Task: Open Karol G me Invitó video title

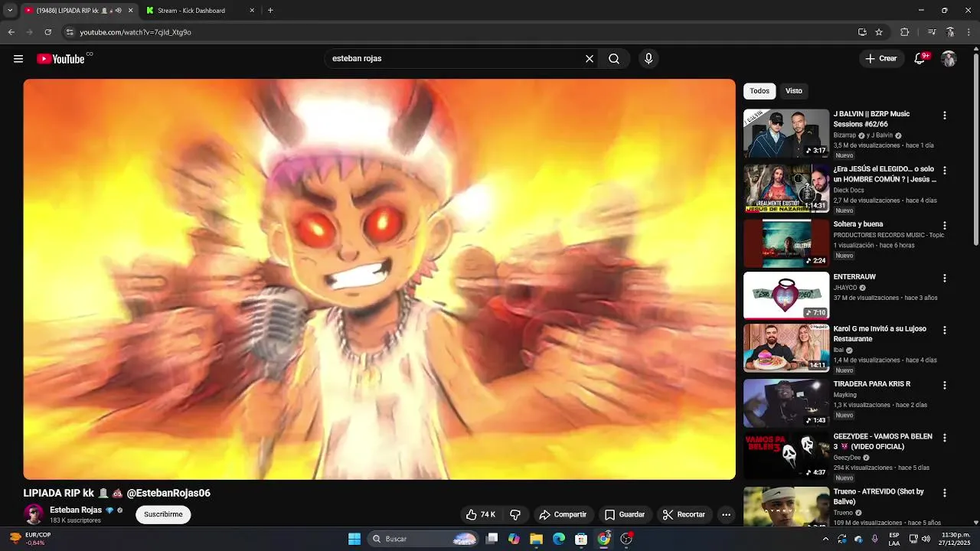Action: pyautogui.click(x=880, y=334)
